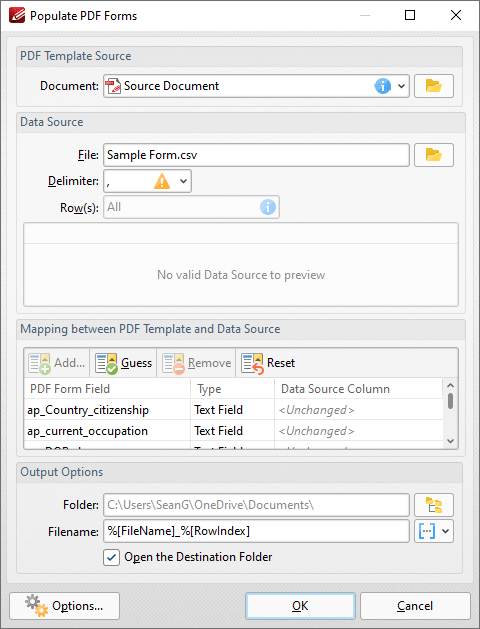Click the Remove mapping toolbar button
Image resolution: width=480 pixels, height=629 pixels.
[196, 363]
